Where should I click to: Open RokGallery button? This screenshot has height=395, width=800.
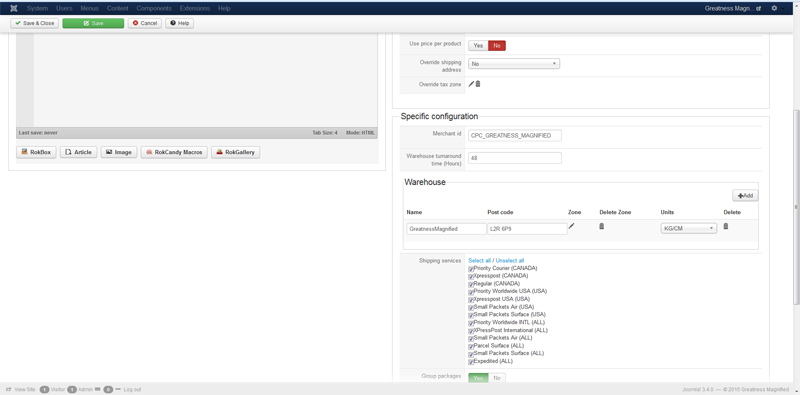(x=236, y=152)
